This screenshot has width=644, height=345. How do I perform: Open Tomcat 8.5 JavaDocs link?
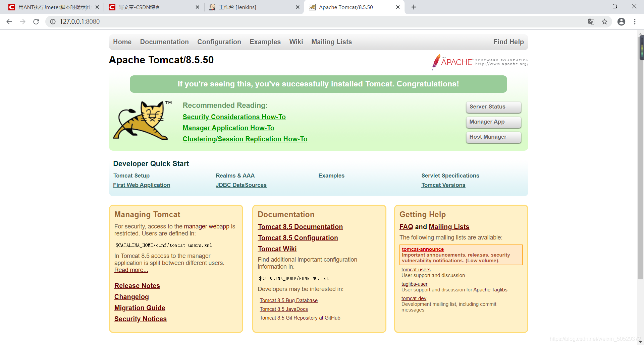284,309
